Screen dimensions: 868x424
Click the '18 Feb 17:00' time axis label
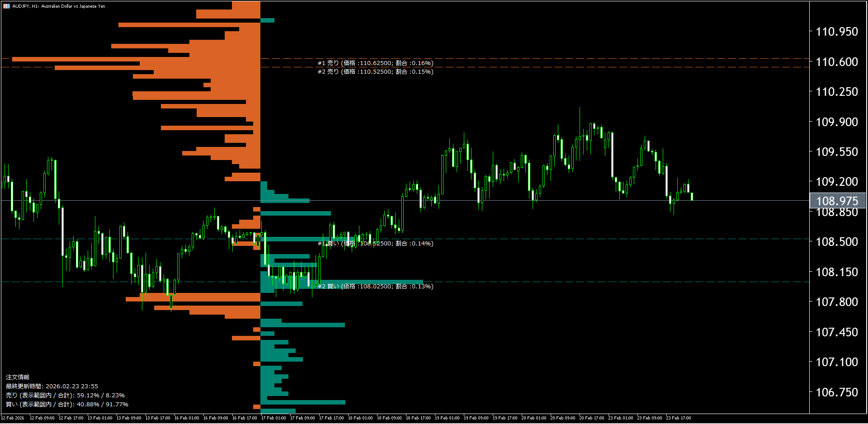(418, 418)
